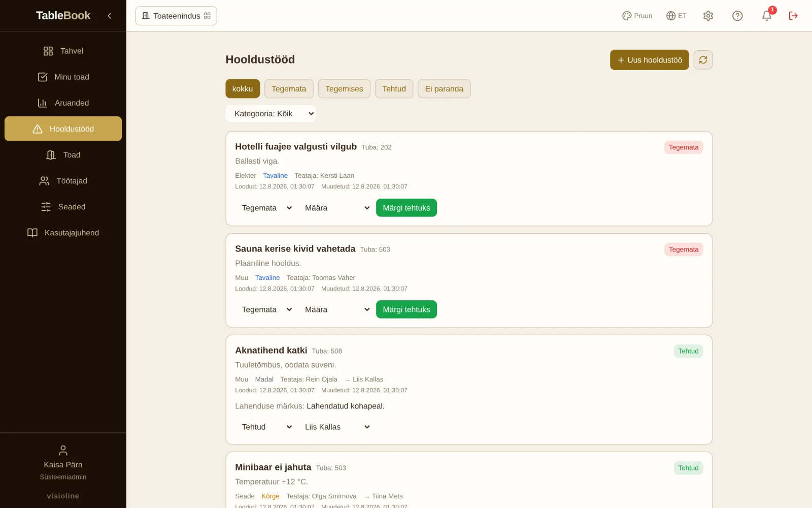Open Aruanded reports
The height and width of the screenshot is (508, 812).
pyautogui.click(x=63, y=103)
